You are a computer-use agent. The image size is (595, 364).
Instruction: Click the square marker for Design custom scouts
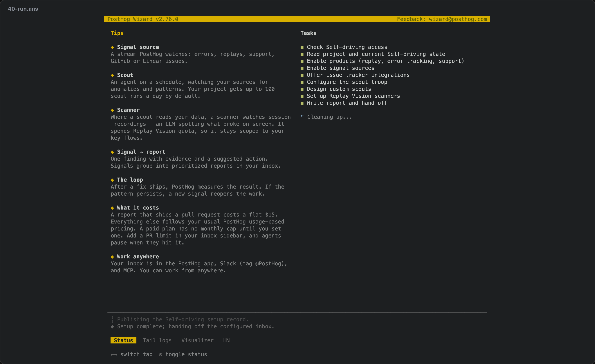(x=302, y=89)
